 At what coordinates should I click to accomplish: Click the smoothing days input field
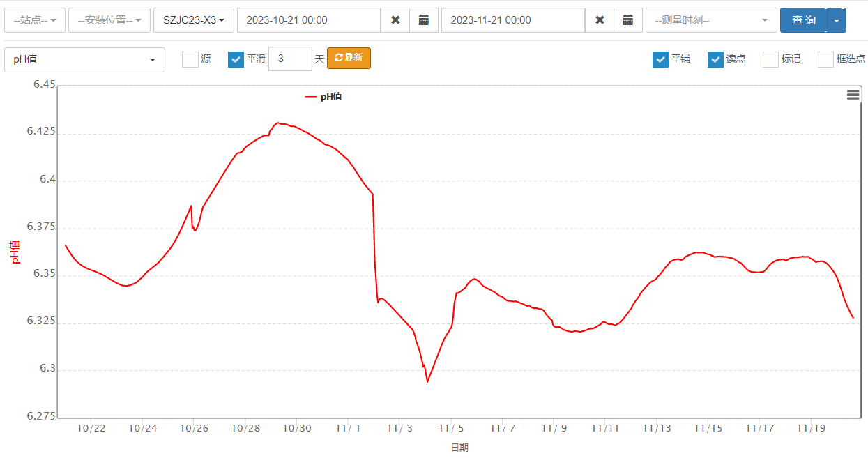coord(289,59)
